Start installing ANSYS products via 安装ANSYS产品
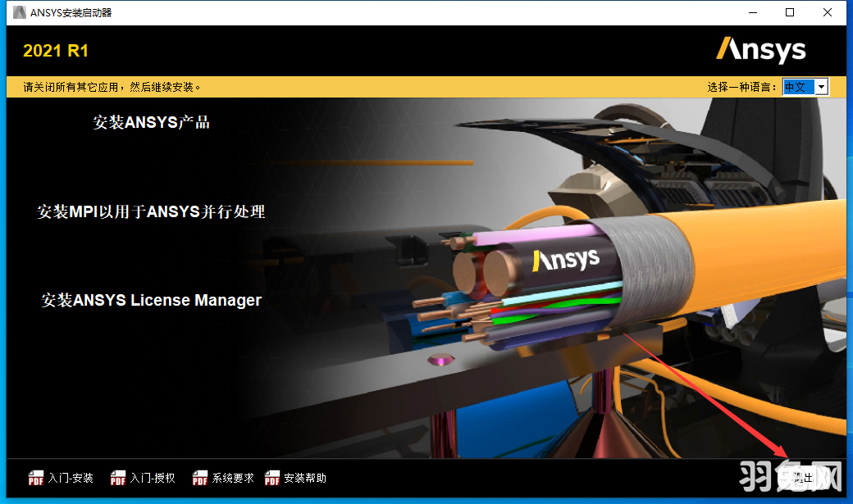853x504 pixels. coord(150,121)
